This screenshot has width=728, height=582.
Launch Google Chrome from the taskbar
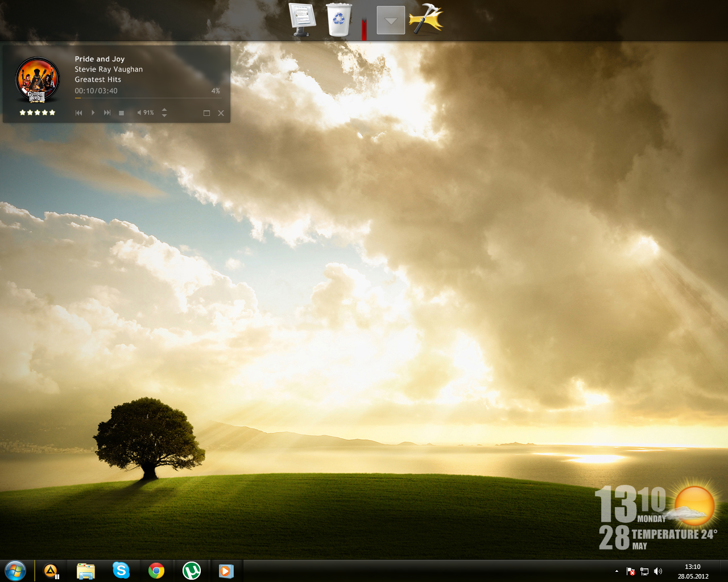pos(156,571)
